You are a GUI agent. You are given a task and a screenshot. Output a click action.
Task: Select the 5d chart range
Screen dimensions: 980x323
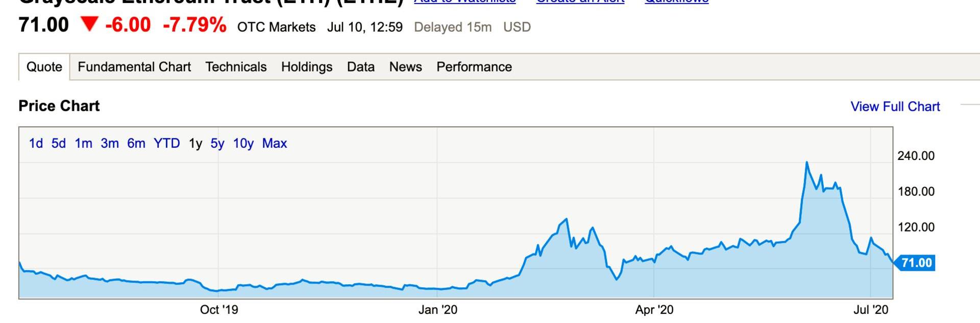pyautogui.click(x=59, y=144)
